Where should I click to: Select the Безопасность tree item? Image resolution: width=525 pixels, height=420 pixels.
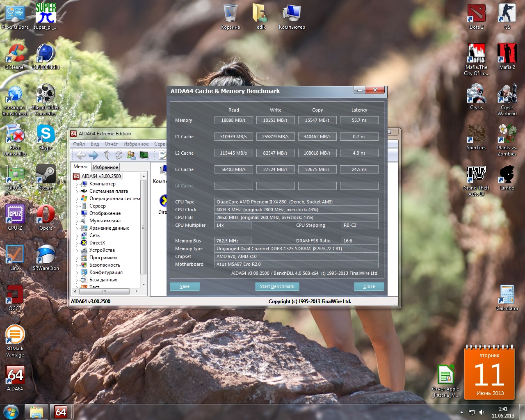105,265
